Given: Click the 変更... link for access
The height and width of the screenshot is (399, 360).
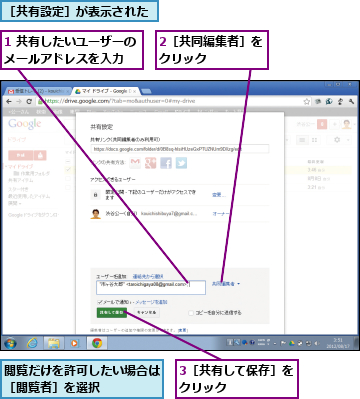Looking at the screenshot, I should click(x=219, y=194).
